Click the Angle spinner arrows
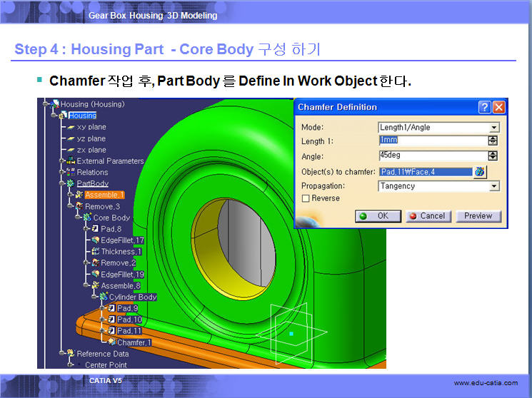The image size is (532, 398). (x=492, y=156)
